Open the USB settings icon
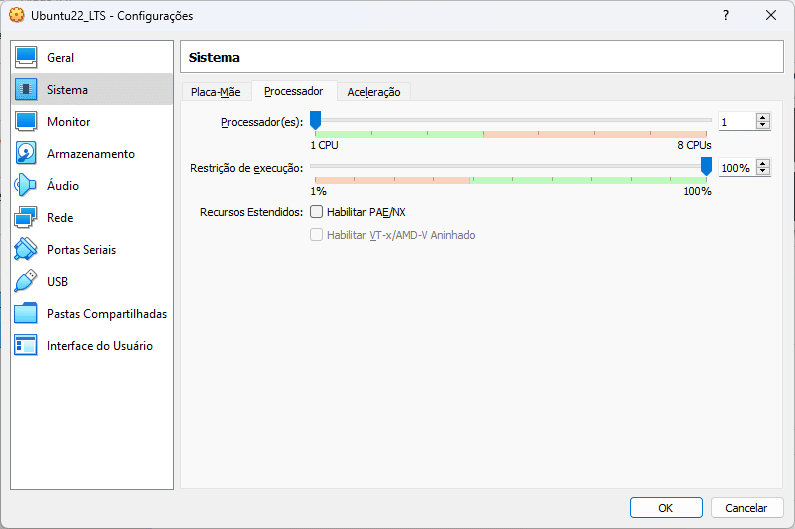Viewport: 795px width, 529px height. coord(26,282)
